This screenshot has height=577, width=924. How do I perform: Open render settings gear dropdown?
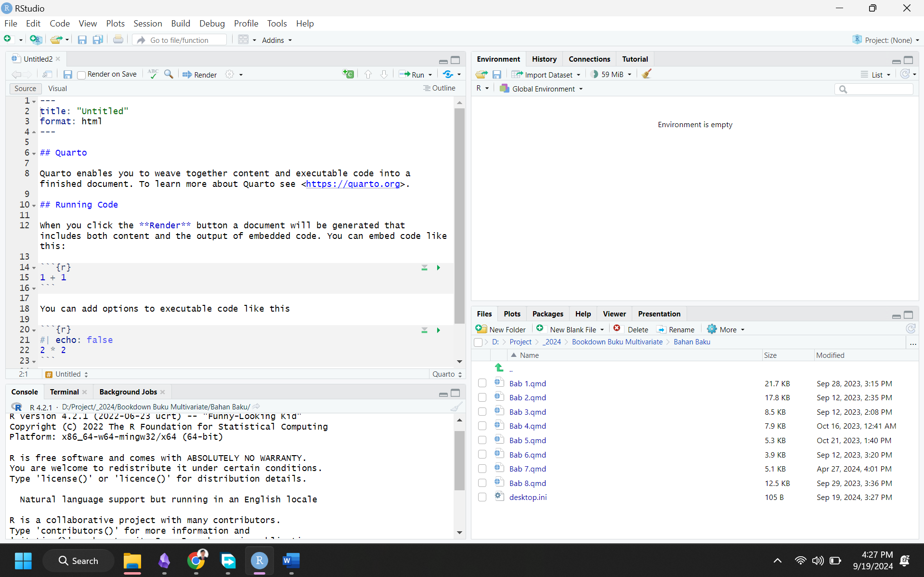pos(234,74)
